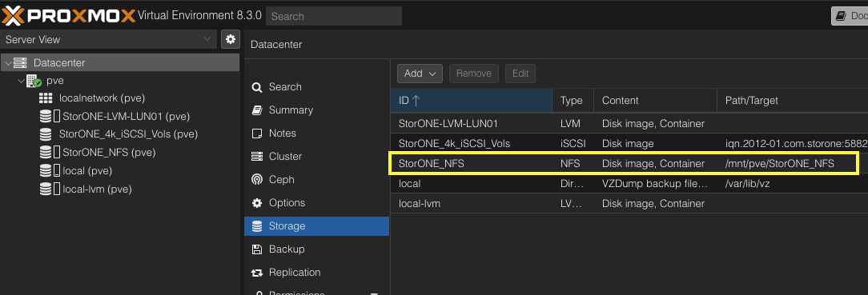The image size is (868, 295).
Task: Collapse the pve node arrow
Action: point(22,81)
